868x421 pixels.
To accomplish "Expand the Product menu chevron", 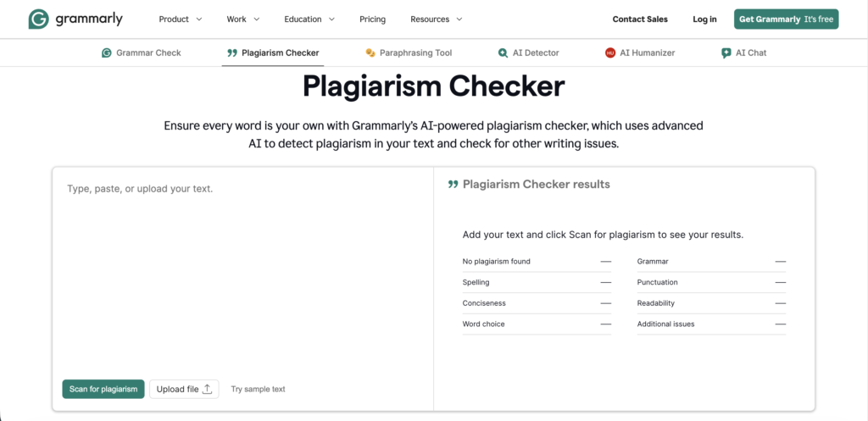I will 198,19.
